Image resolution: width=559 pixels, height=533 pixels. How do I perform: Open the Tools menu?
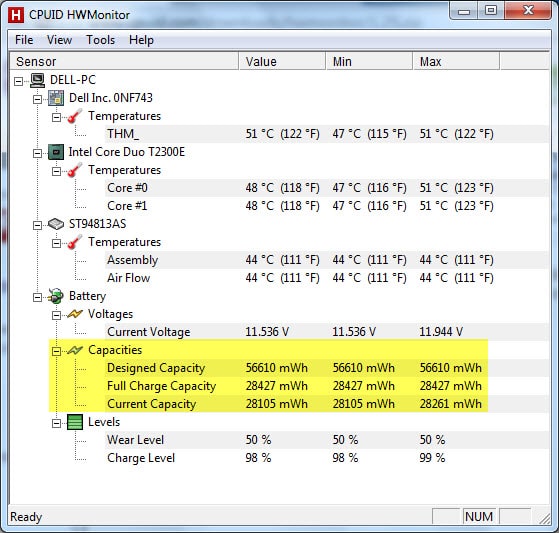coord(101,40)
